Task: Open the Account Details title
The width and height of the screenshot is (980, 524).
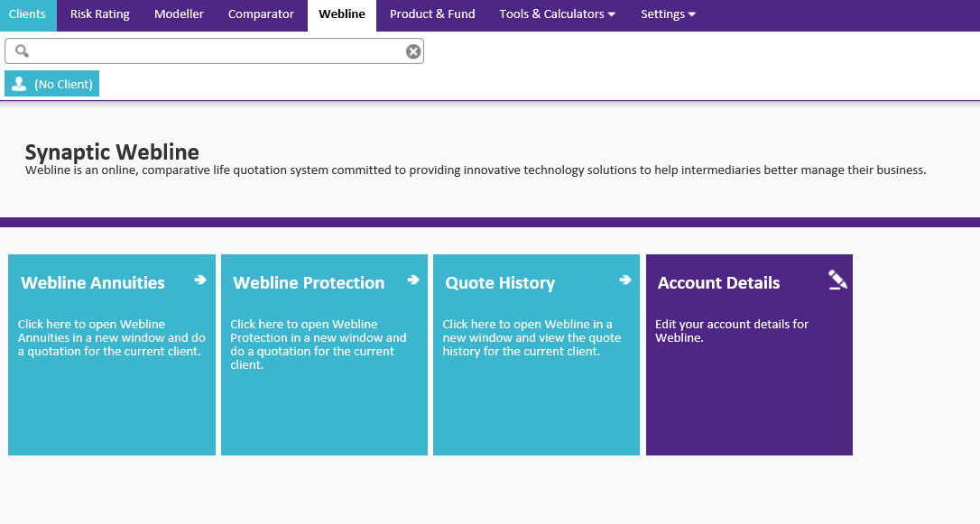Action: pyautogui.click(x=718, y=283)
